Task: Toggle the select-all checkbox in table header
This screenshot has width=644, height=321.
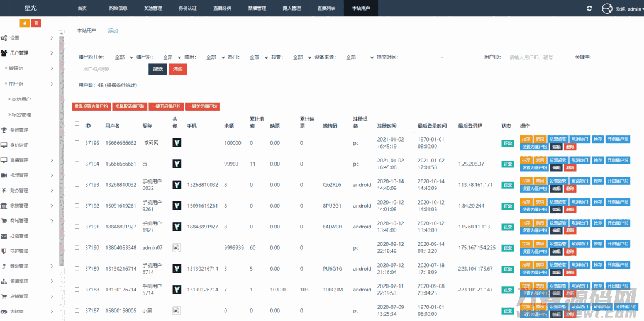Action: 77,123
